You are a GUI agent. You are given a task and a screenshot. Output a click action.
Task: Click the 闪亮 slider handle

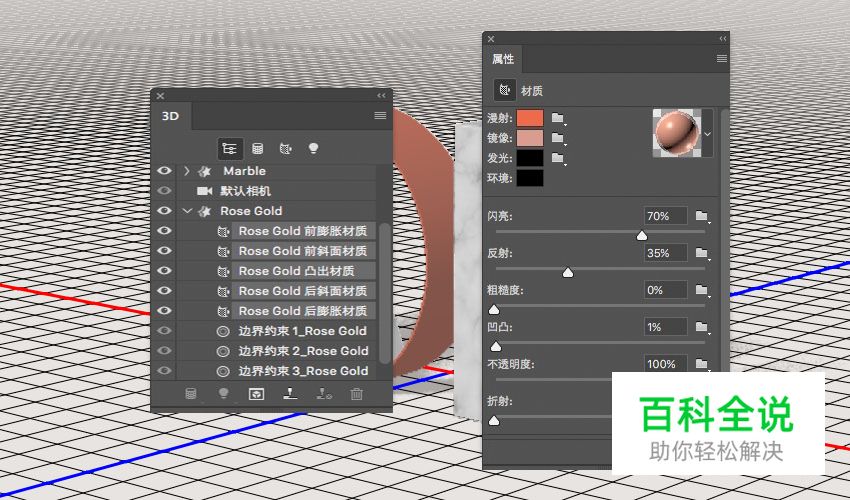pos(642,235)
